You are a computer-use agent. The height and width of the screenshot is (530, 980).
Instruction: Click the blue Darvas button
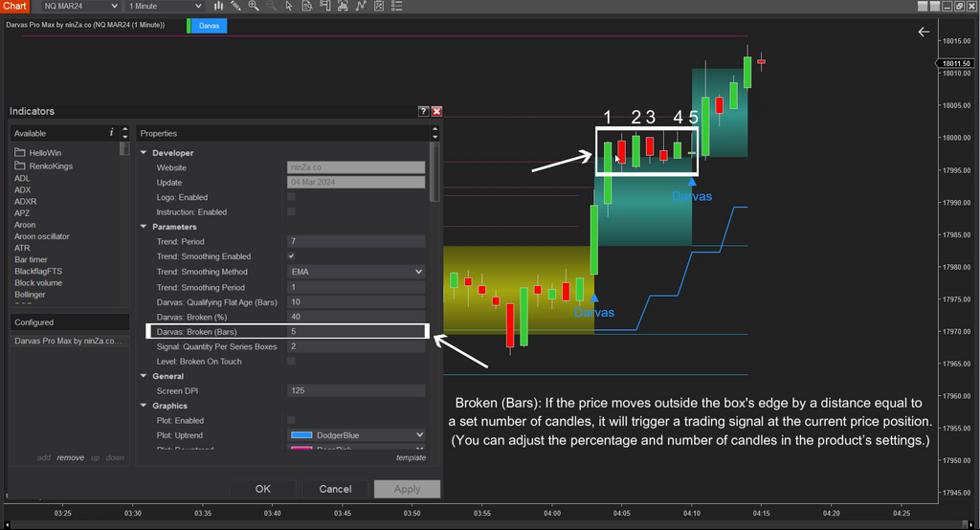click(209, 26)
